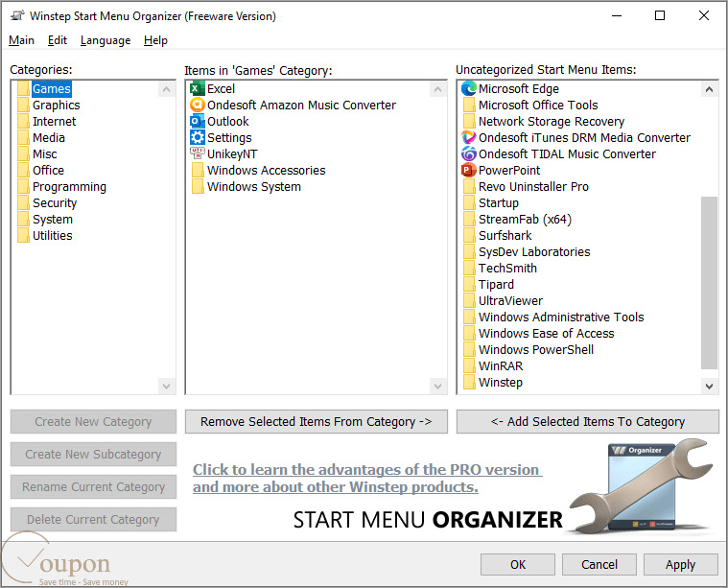Click the Ondesoft TIDAL Music Converter icon

(469, 153)
